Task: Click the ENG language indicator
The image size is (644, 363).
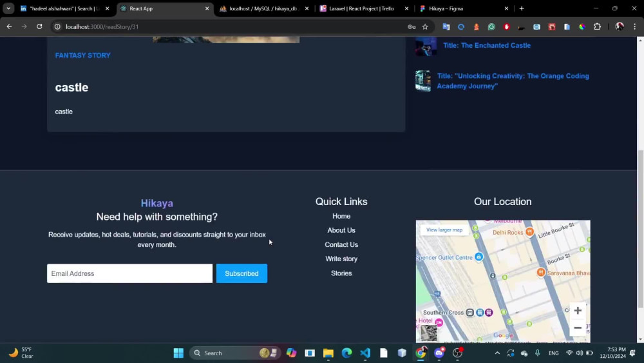Action: 553,353
